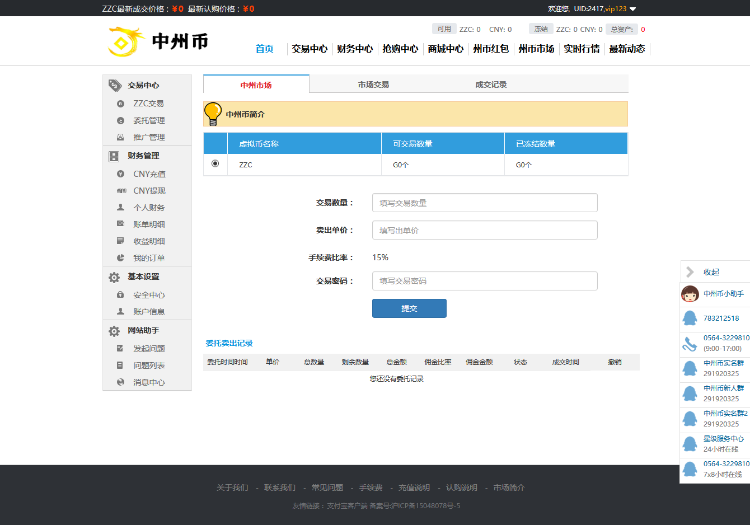
Task: Click the 冻结 balance label
Action: [541, 29]
